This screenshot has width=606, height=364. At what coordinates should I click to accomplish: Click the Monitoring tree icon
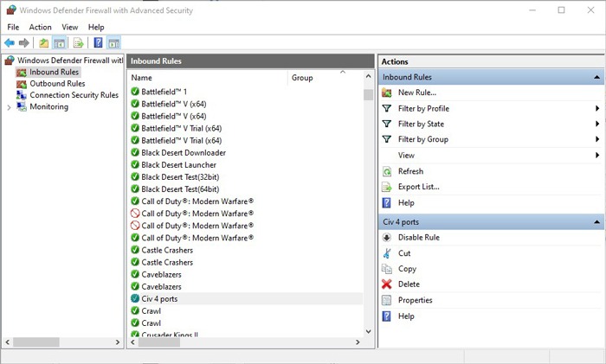click(22, 106)
